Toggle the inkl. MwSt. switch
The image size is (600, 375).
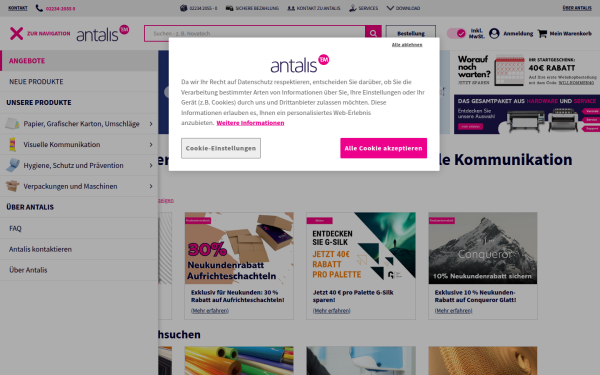457,33
